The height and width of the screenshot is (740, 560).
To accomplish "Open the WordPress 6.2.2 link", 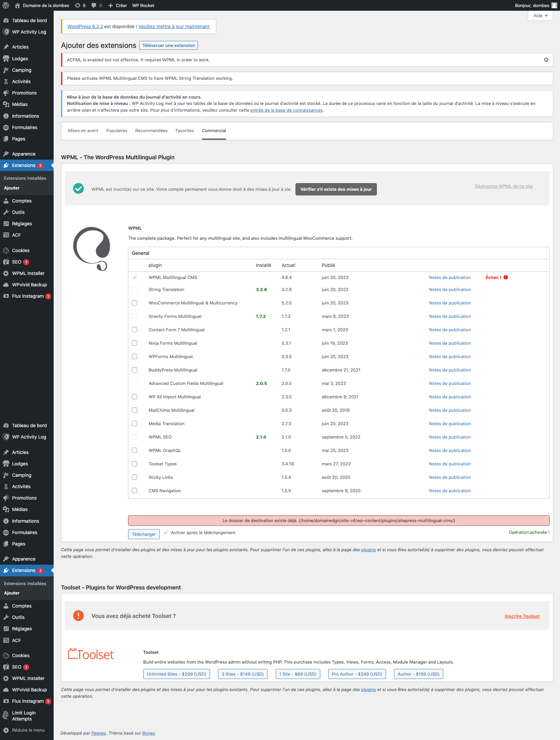I will (85, 26).
